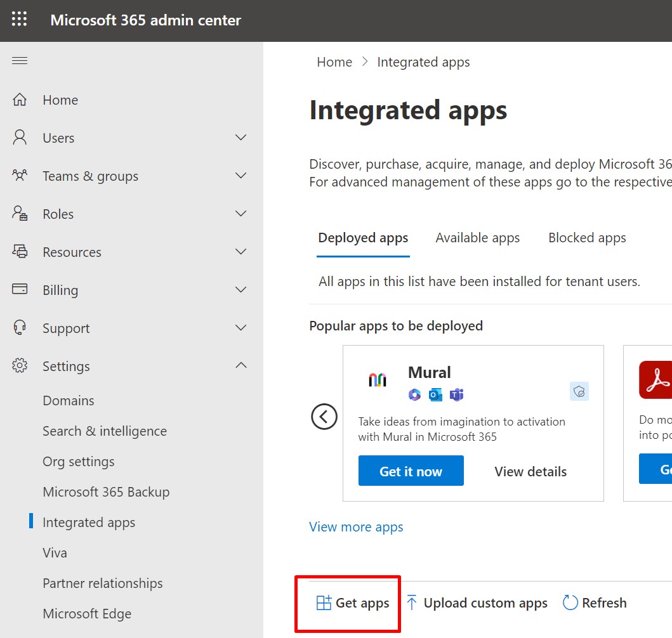The height and width of the screenshot is (638, 672).
Task: Open Domains under Settings
Action: tap(69, 400)
